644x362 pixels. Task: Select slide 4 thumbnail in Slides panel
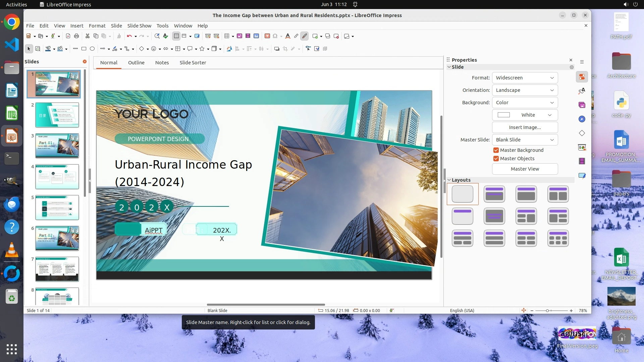click(x=57, y=177)
